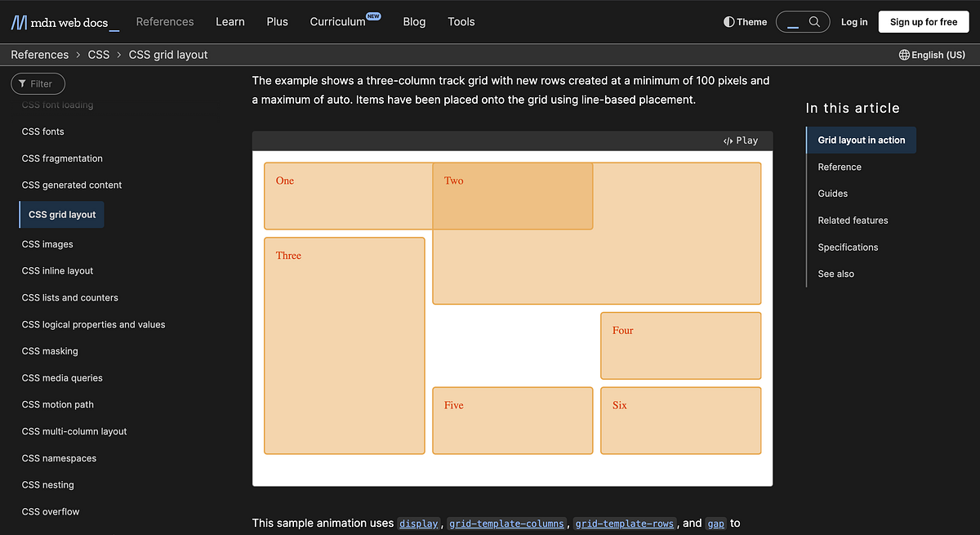
Task: Select Guides in the In this article panel
Action: coord(832,193)
